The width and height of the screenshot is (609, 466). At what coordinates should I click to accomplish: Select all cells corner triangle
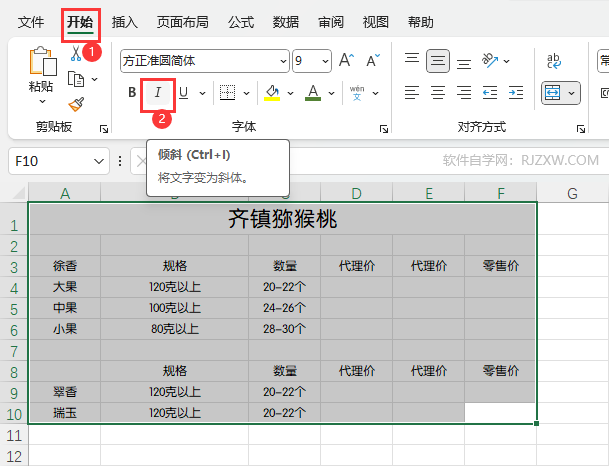[19, 193]
